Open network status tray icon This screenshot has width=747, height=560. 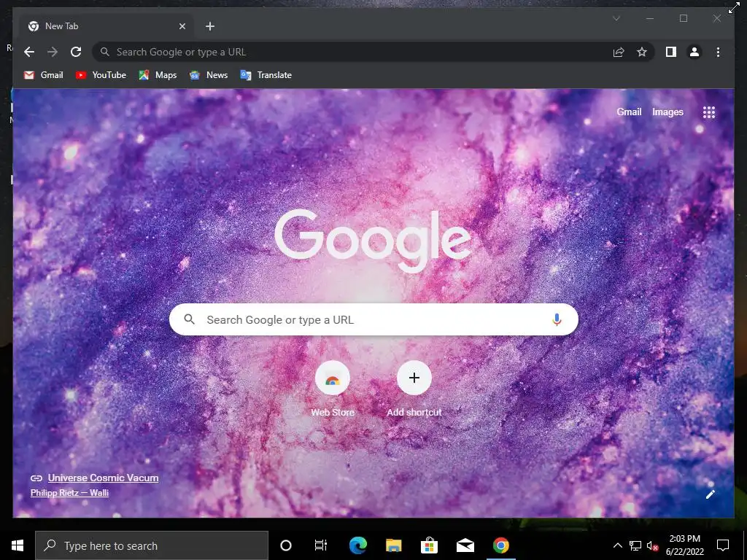[x=635, y=545]
